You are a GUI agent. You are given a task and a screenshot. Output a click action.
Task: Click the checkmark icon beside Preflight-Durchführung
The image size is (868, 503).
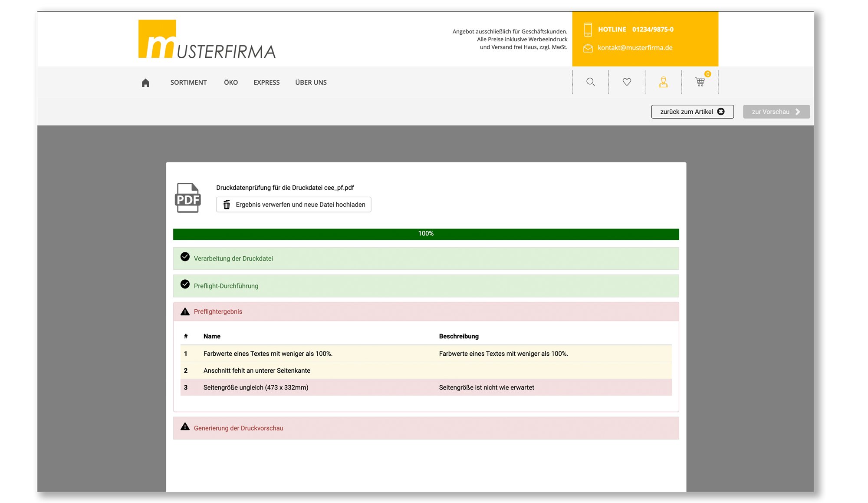tap(185, 284)
